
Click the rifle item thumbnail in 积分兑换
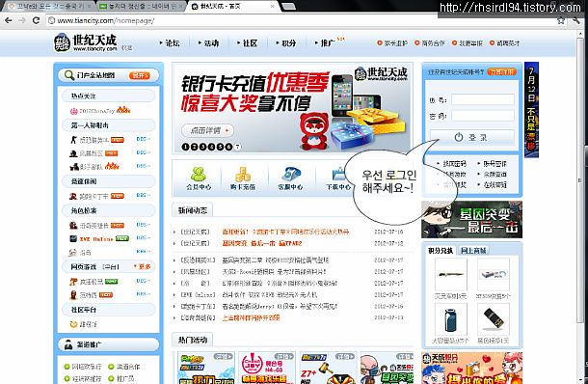pyautogui.click(x=451, y=274)
